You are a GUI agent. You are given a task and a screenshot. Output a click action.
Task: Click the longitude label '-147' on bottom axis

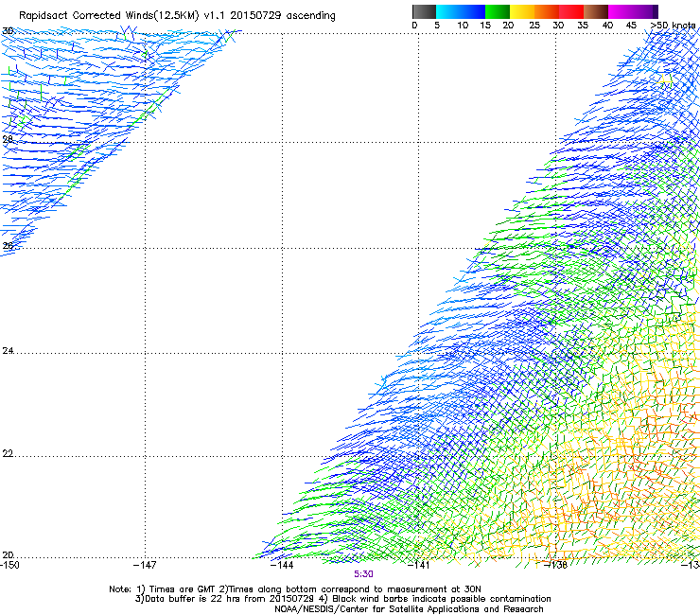click(x=145, y=565)
